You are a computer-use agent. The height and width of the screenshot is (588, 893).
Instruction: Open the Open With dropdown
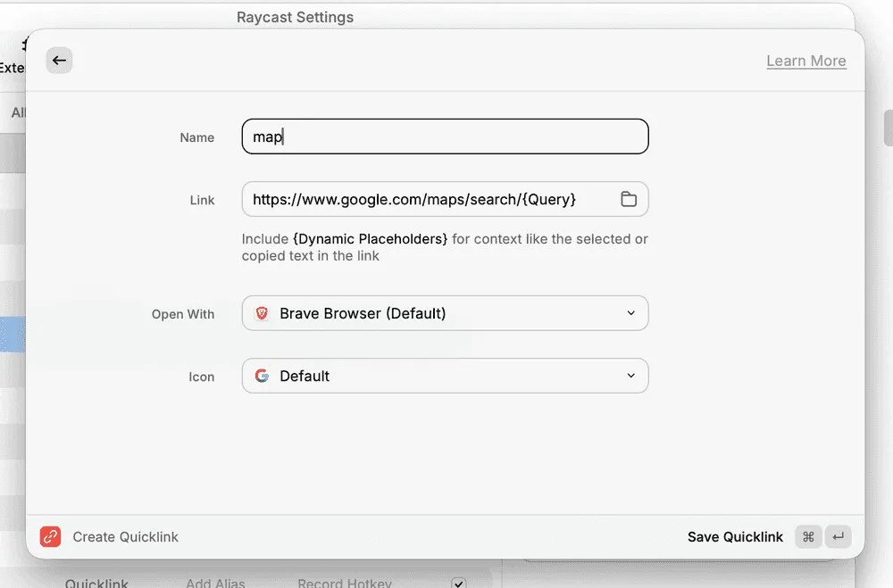coord(445,313)
